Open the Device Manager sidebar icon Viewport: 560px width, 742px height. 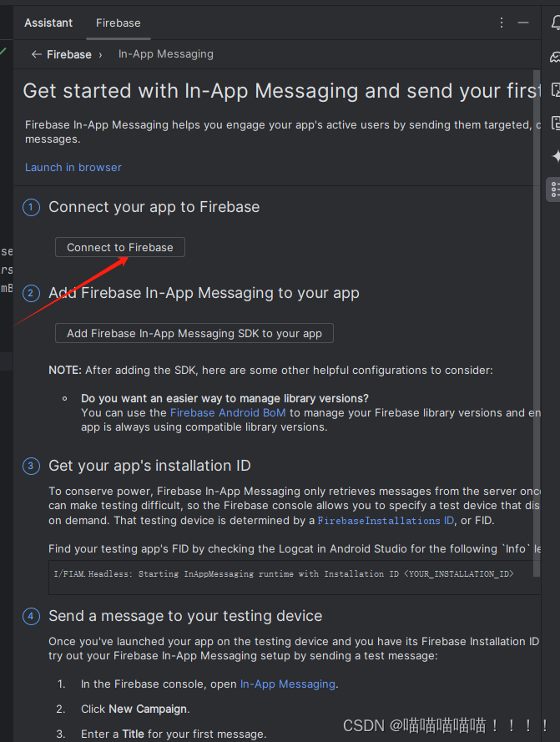[x=556, y=90]
